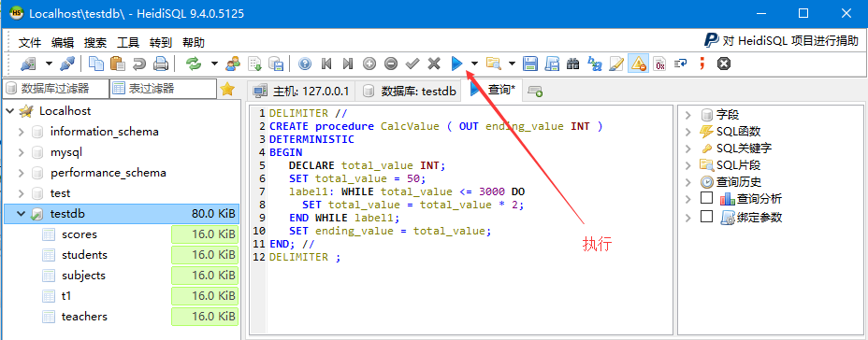Open the dropdown arrow next to execute button
Viewport: 868px width, 340px height.
[x=474, y=64]
